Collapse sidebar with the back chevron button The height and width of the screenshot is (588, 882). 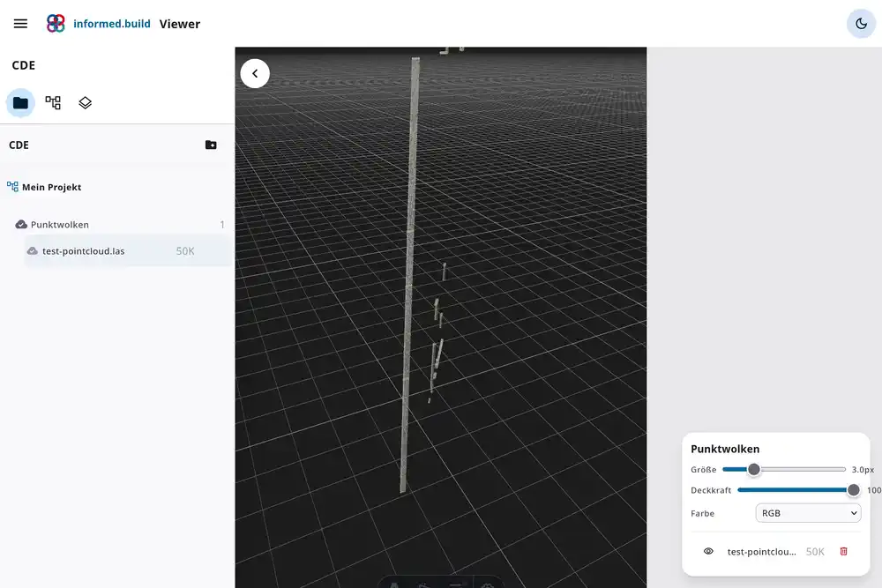click(x=255, y=74)
